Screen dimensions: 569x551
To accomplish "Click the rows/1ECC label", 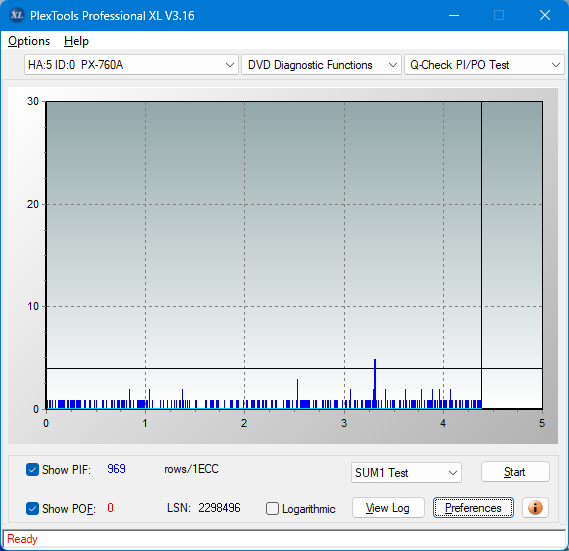I will [191, 469].
